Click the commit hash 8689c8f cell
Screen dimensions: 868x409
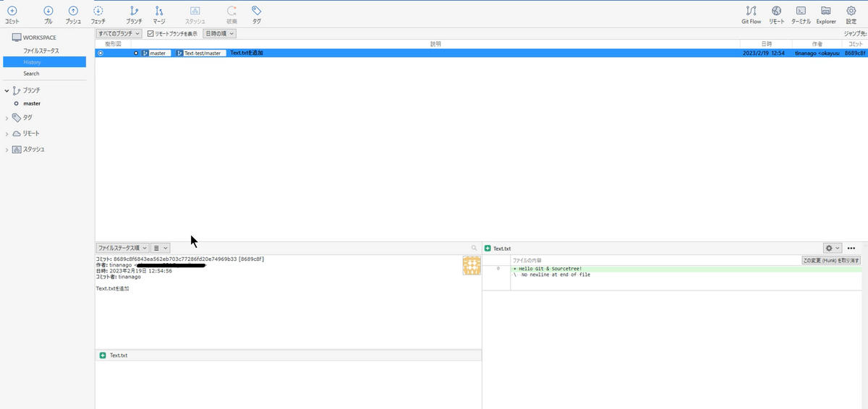click(x=855, y=53)
